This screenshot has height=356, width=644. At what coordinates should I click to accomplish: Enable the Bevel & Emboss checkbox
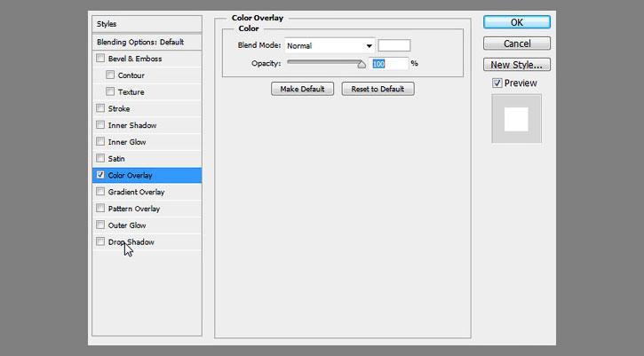[x=100, y=58]
